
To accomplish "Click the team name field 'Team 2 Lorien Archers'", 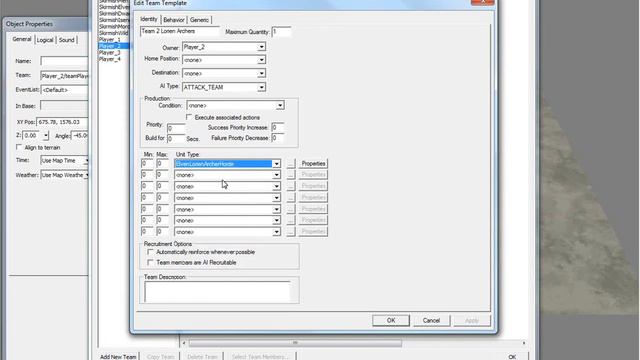I will (180, 31).
